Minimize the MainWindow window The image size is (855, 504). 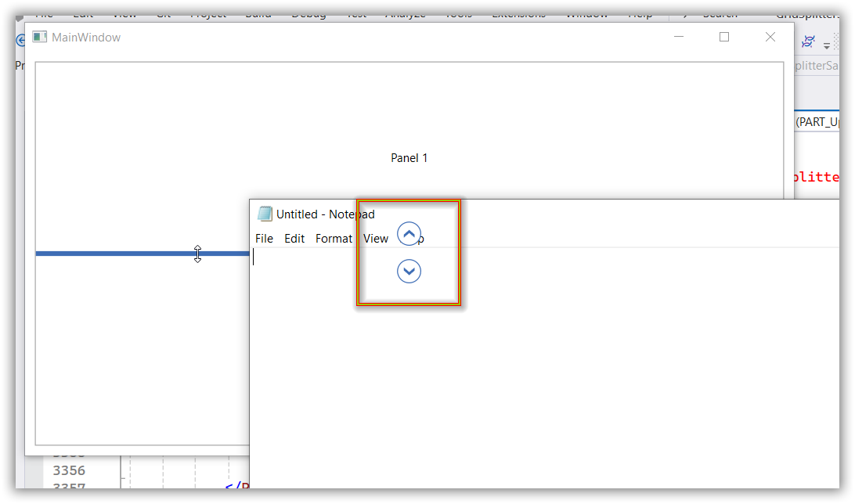679,37
